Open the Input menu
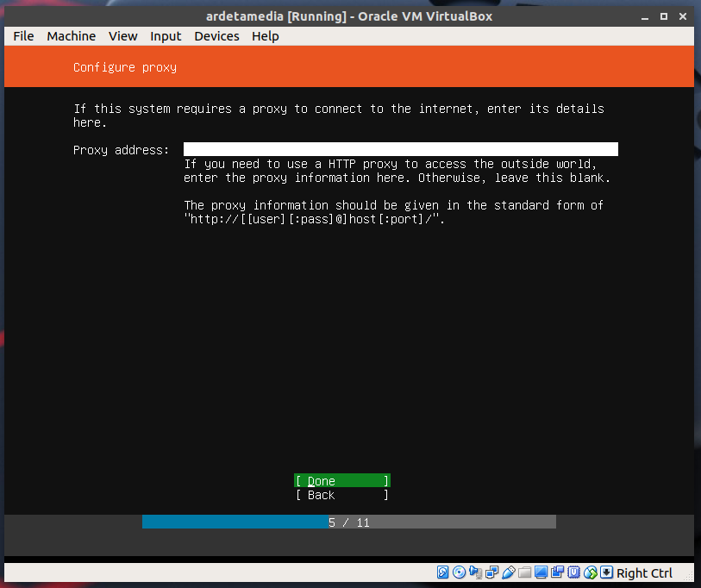The width and height of the screenshot is (701, 588). click(166, 36)
